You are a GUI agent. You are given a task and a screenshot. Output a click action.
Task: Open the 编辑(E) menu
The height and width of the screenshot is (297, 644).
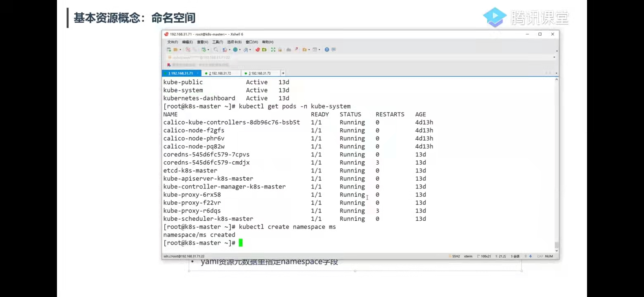[x=187, y=42]
